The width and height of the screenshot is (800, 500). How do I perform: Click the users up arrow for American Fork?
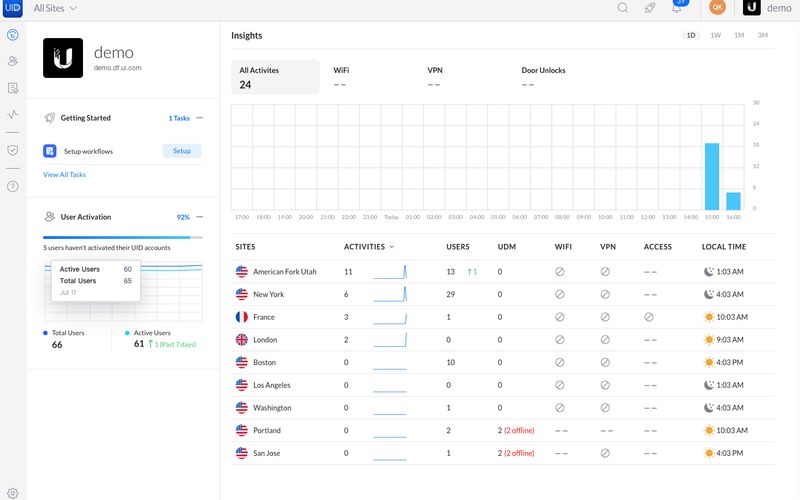(x=472, y=271)
